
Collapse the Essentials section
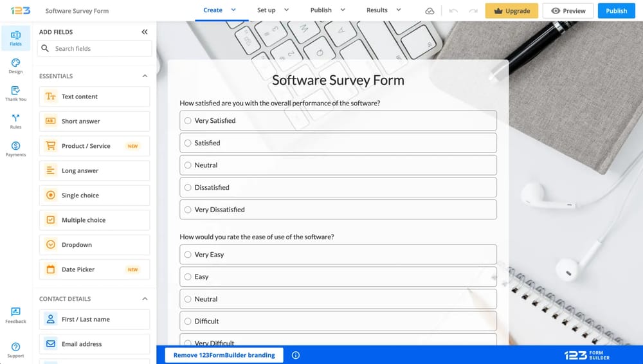pos(145,76)
